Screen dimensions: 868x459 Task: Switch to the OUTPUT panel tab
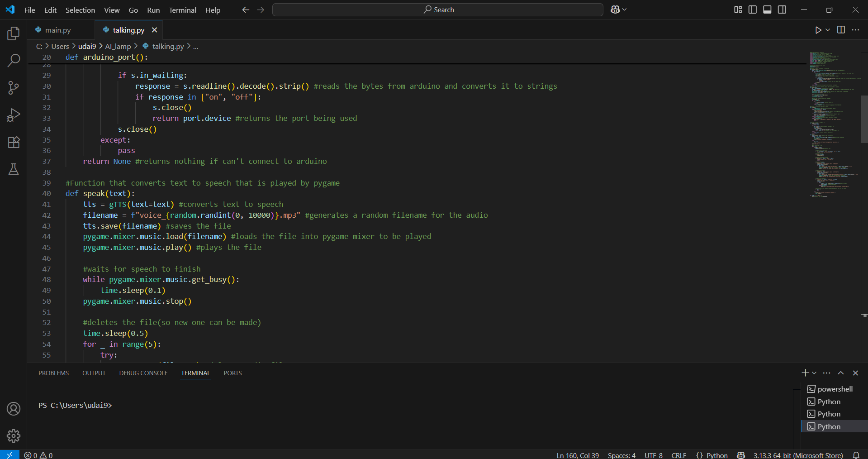pos(94,373)
